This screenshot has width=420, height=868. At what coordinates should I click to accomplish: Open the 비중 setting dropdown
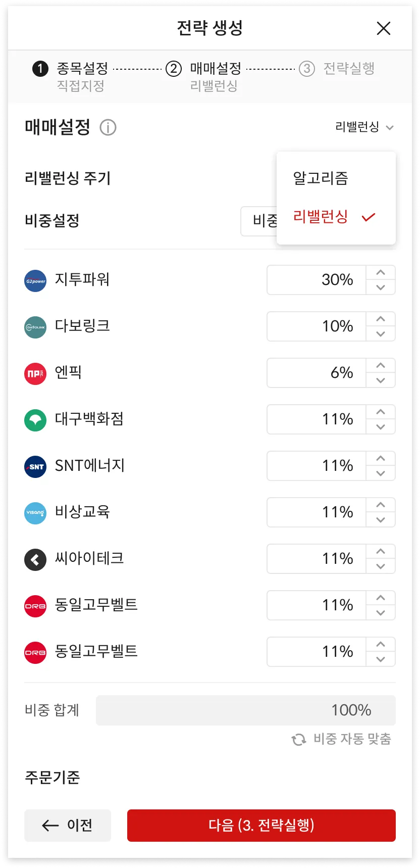coord(259,221)
